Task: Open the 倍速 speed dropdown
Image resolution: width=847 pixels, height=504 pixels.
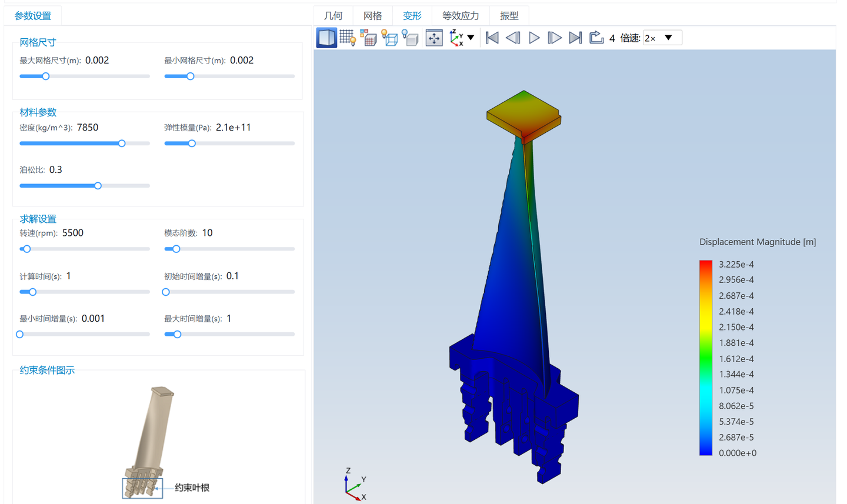Action: click(662, 38)
